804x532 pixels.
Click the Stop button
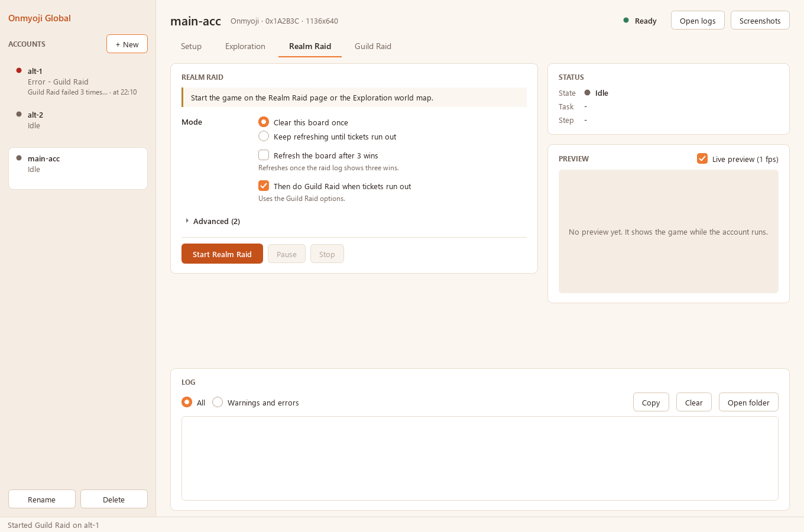327,254
